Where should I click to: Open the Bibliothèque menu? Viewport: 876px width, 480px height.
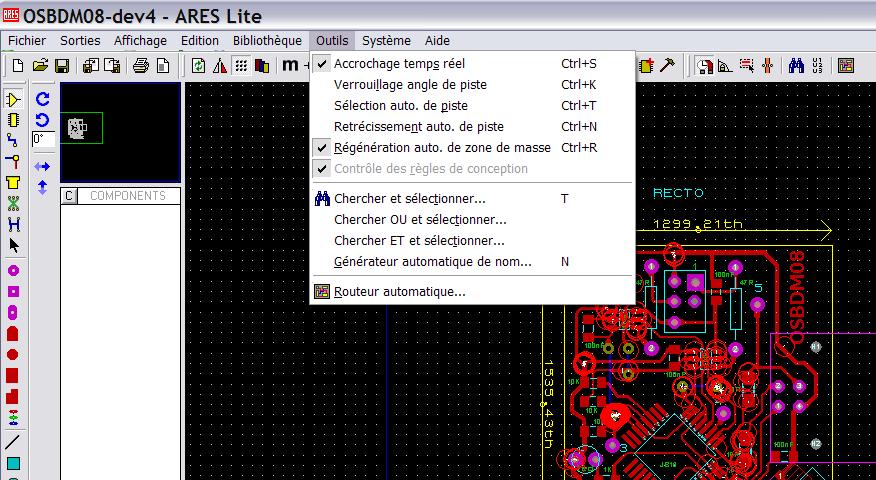(267, 41)
